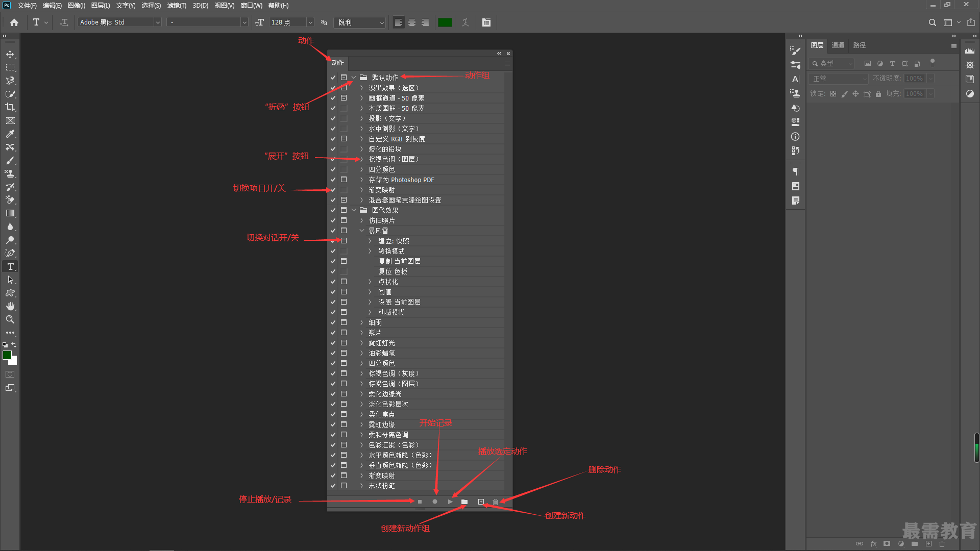
Task: Click the Begin recording button
Action: (x=435, y=502)
